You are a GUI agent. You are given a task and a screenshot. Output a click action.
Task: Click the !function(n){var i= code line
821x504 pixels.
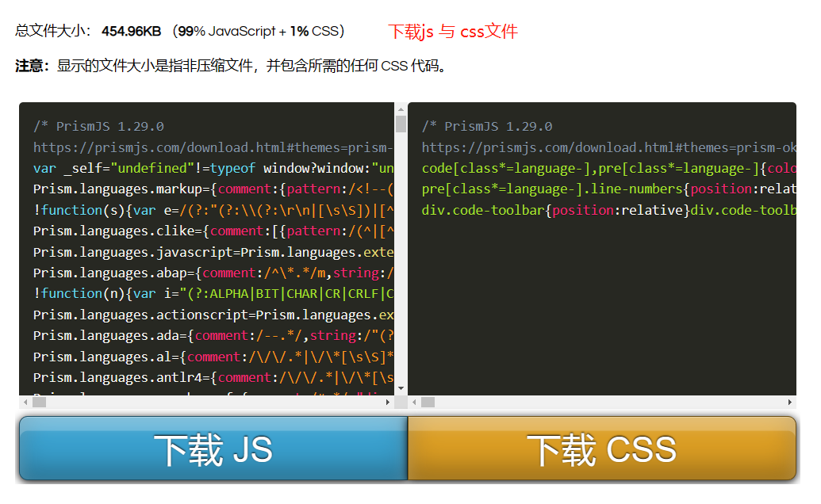(213, 294)
